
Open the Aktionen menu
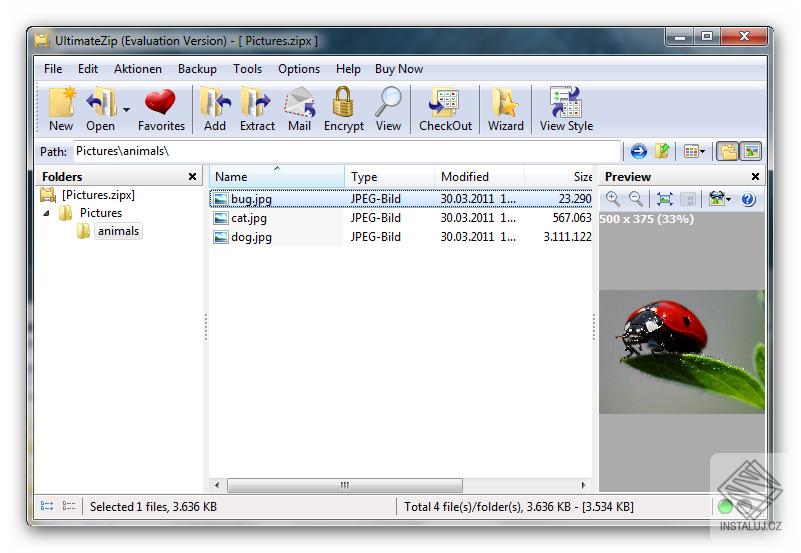(137, 69)
